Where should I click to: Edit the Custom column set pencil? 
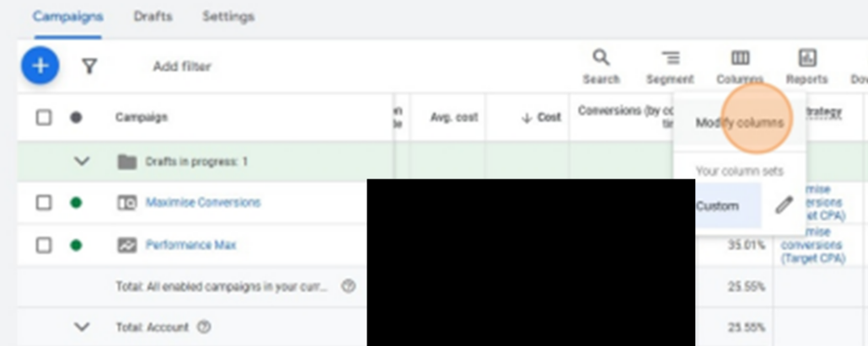tap(784, 205)
